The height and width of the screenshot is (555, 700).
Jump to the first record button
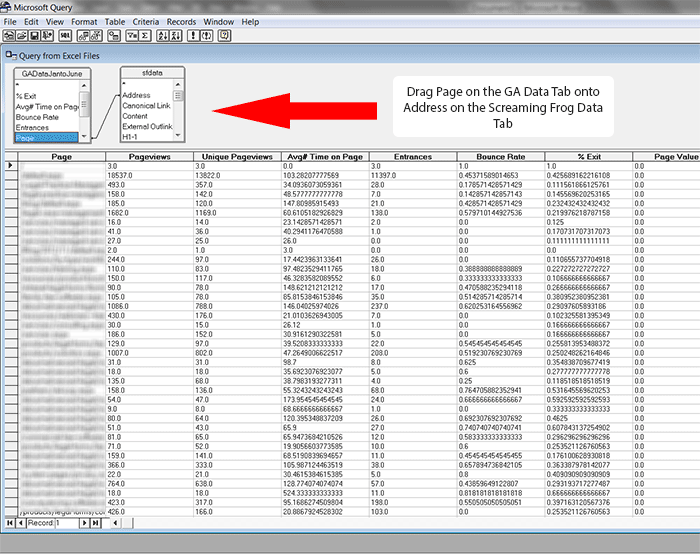click(9, 523)
